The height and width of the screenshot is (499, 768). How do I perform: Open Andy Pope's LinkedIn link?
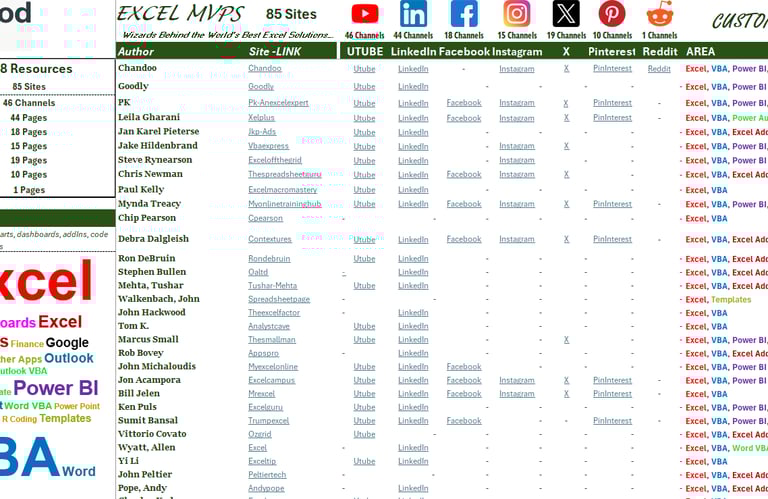coord(413,488)
